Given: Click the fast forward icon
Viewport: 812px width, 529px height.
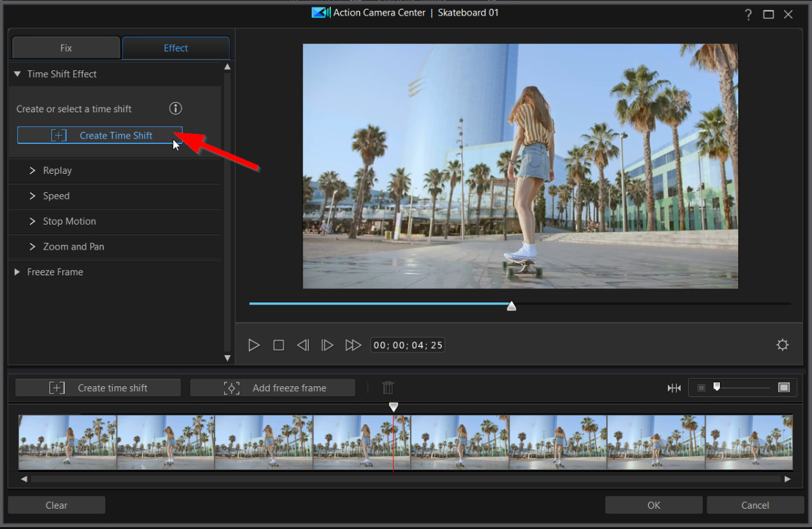Looking at the screenshot, I should tap(353, 345).
